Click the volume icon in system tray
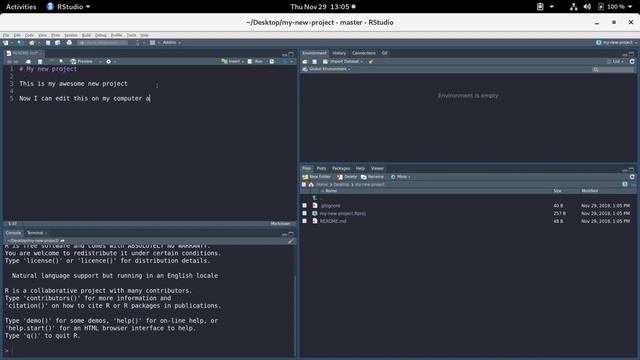 tap(587, 7)
